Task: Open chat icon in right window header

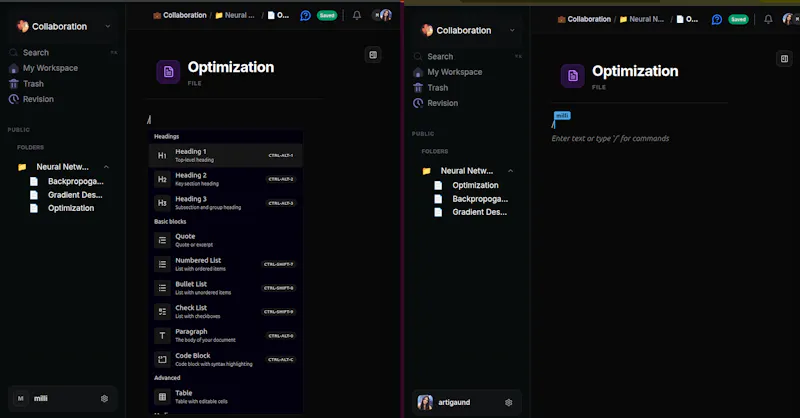Action: (717, 19)
